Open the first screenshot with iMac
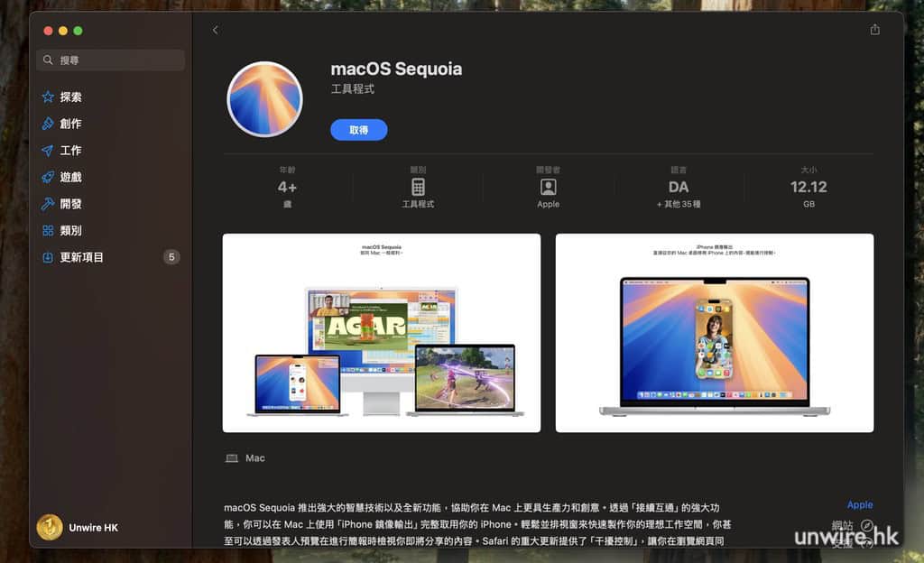Screen dimensions: 924x563 (382, 333)
